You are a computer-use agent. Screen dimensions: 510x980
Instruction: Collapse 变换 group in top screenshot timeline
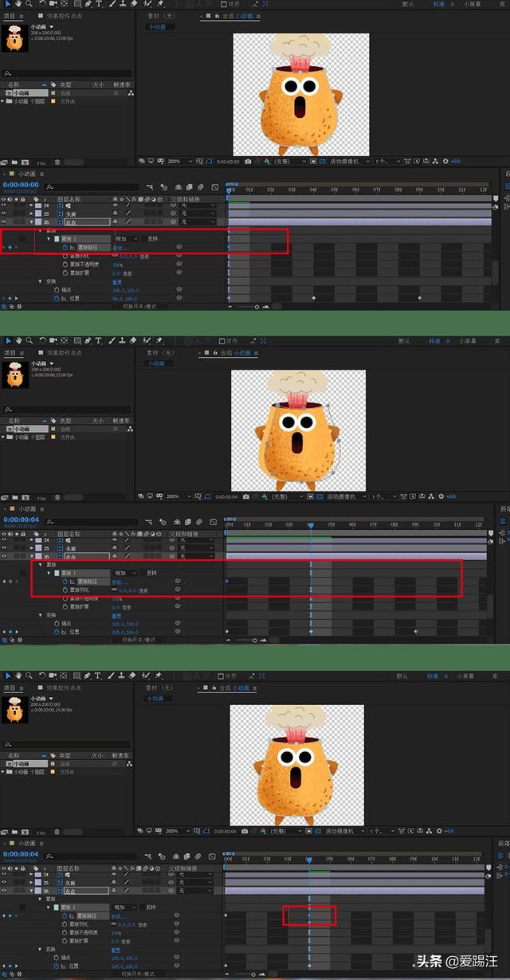(40, 281)
